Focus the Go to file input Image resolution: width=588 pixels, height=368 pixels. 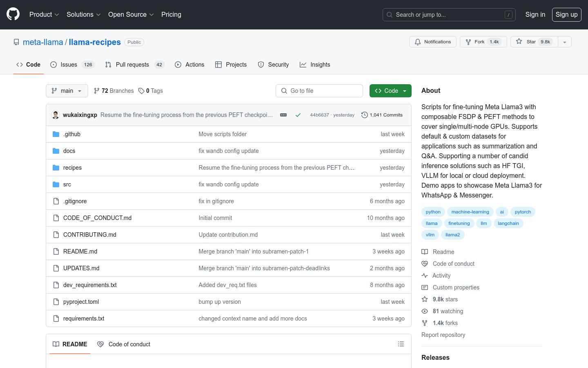[319, 91]
